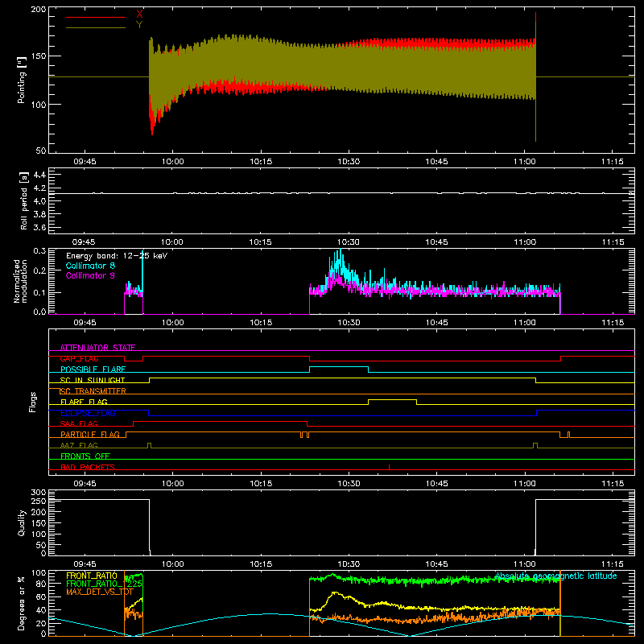Click the 0.3 value on modulation axis
644x644 pixels.
point(39,250)
